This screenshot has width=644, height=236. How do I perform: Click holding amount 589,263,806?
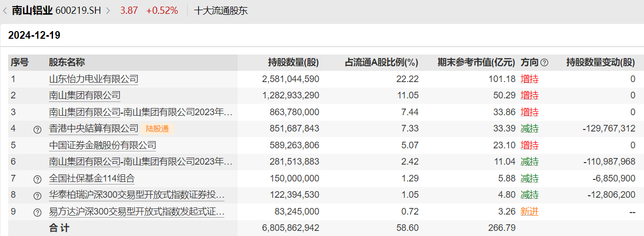[296, 145]
